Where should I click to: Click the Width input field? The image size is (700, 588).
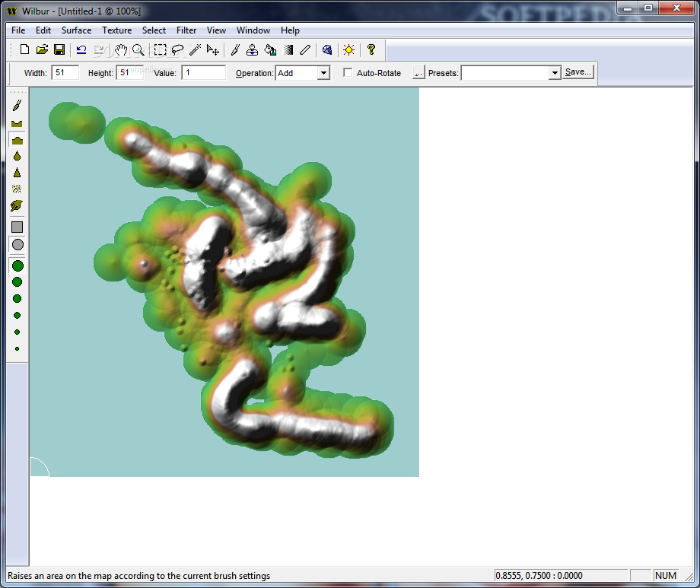coord(65,72)
